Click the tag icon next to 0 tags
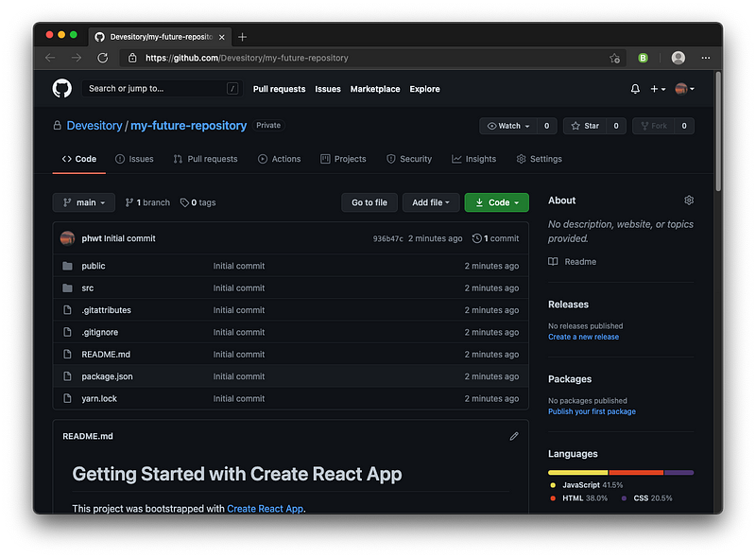 click(184, 202)
